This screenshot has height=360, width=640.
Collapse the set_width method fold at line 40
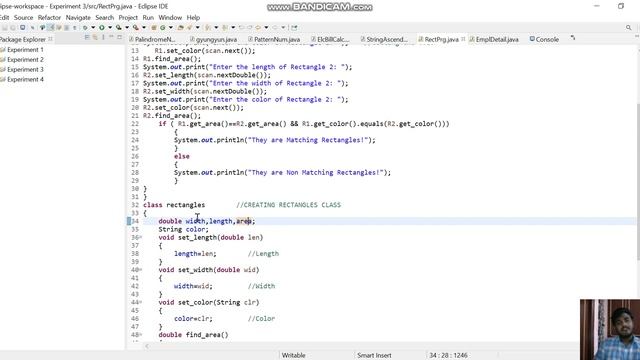pos(141,270)
